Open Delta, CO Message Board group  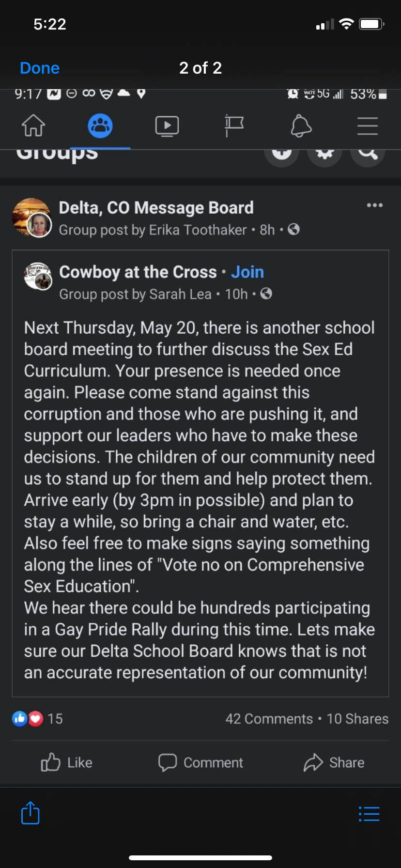pyautogui.click(x=156, y=208)
